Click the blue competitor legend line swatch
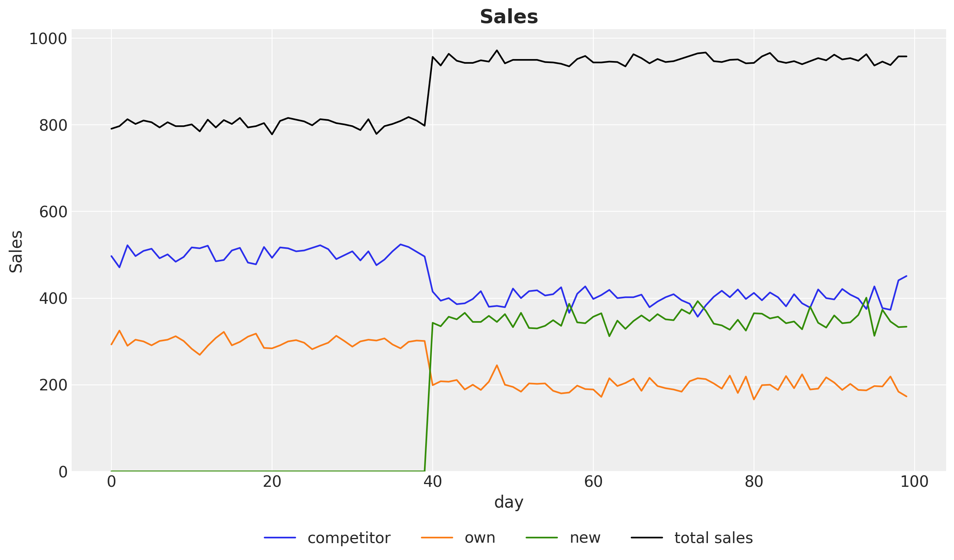Viewport: 954px width, 560px height. [280, 538]
